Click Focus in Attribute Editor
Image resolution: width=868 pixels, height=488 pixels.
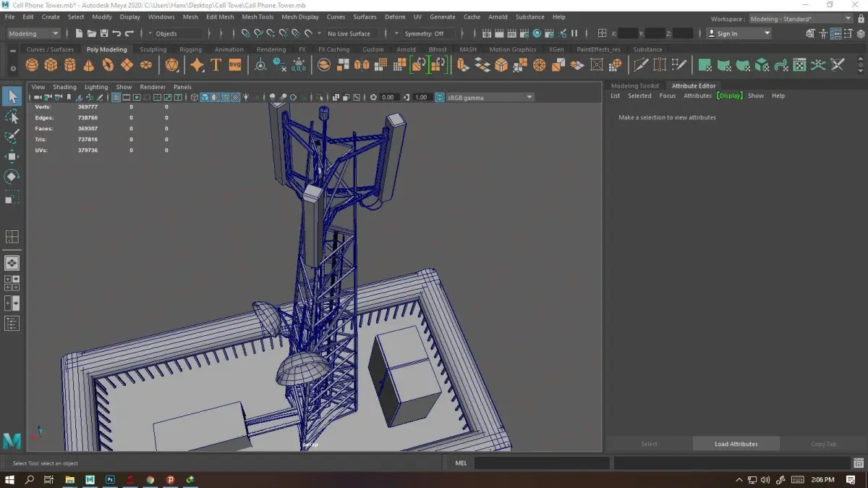668,96
